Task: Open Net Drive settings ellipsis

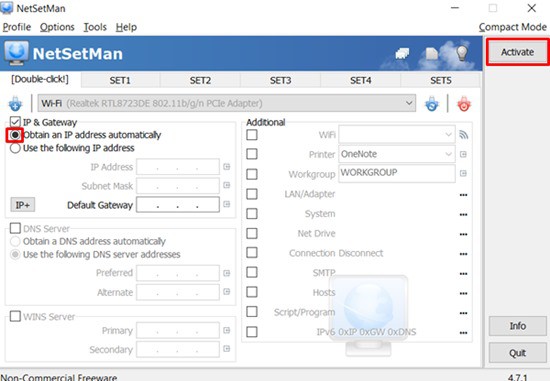Action: click(x=463, y=234)
